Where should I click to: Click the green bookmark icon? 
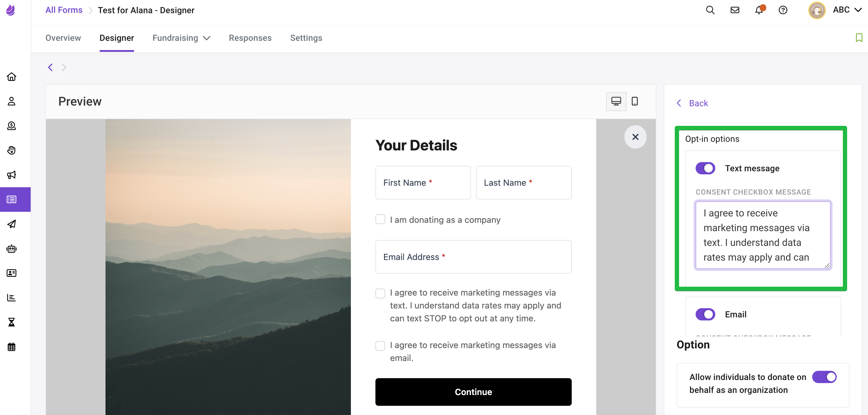coord(859,38)
